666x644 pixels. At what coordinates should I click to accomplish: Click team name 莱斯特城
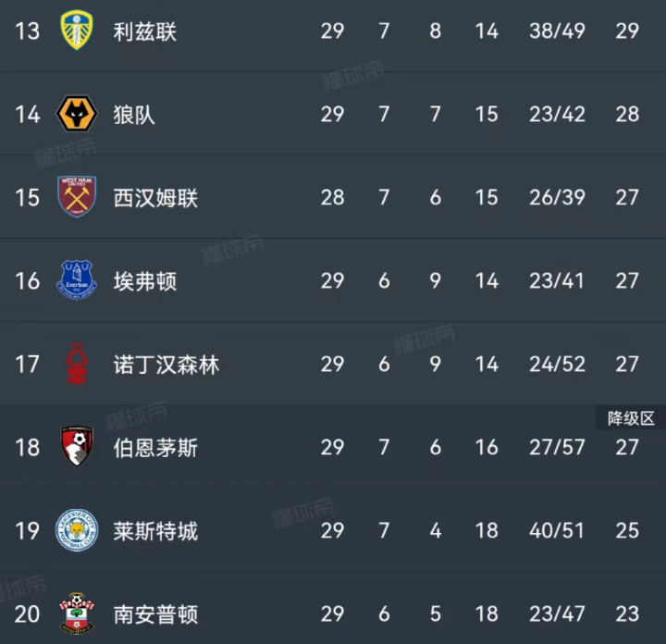point(155,531)
